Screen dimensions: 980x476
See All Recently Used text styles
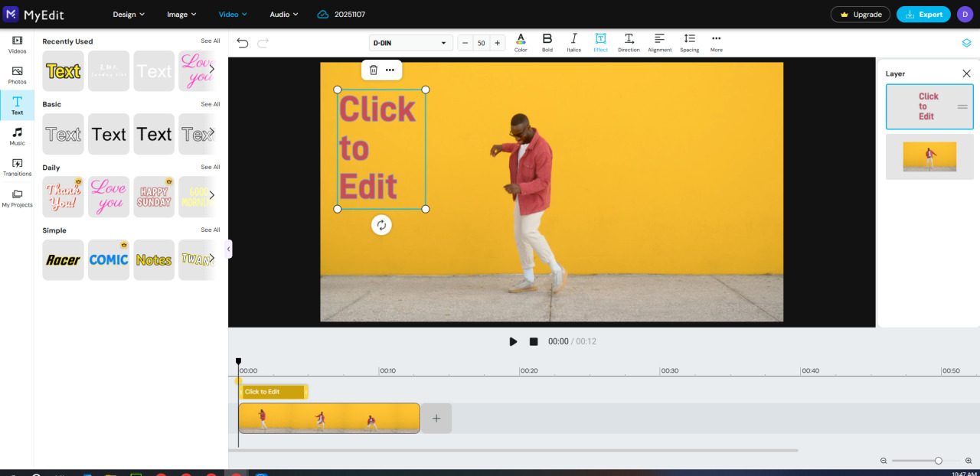211,41
